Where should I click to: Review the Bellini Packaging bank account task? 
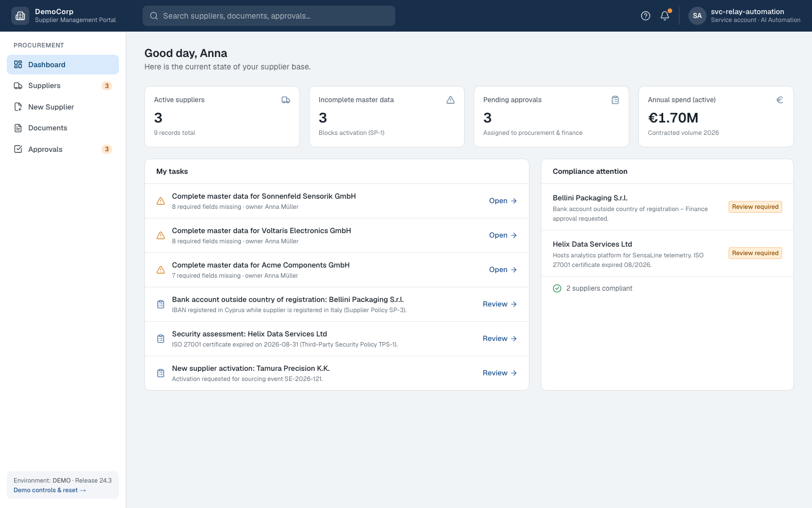point(500,304)
